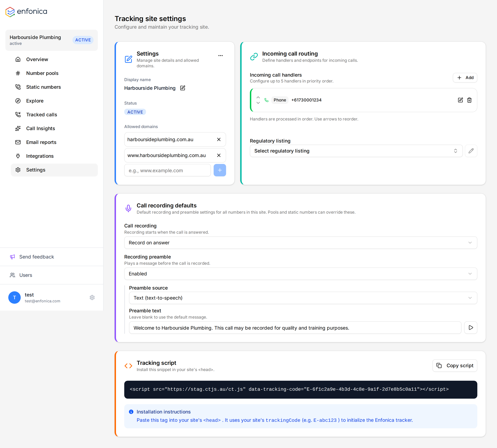This screenshot has height=448, width=497.
Task: Click the Number pools hash icon
Action: (18, 73)
